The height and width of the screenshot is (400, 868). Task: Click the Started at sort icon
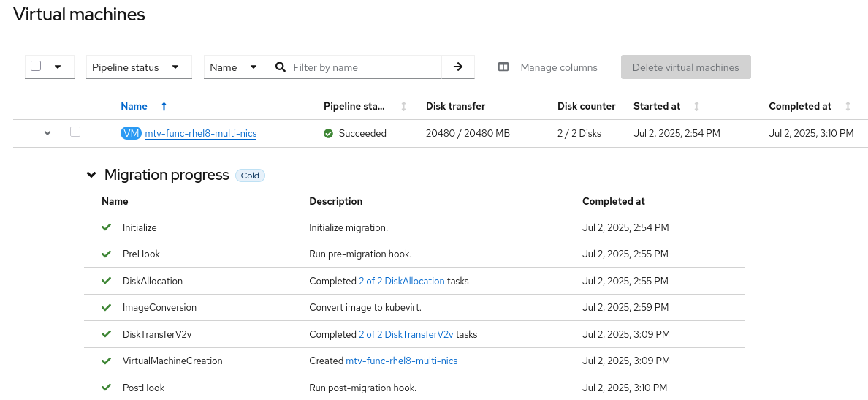[696, 107]
